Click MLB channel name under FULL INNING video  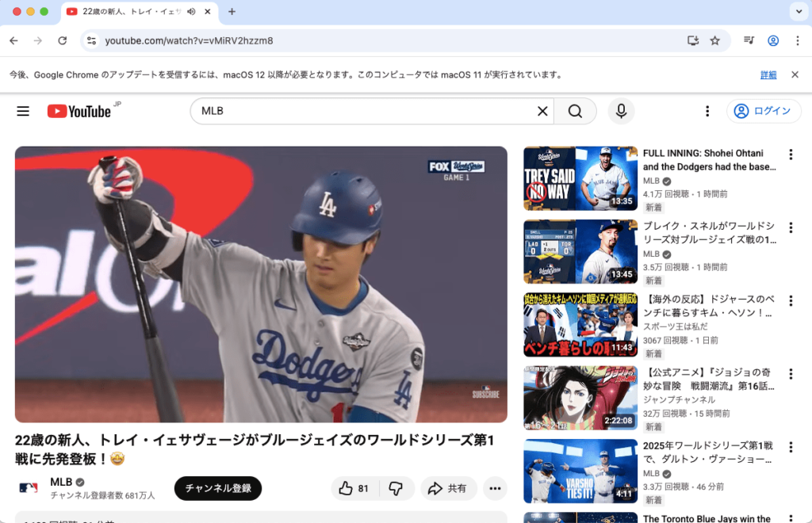652,181
